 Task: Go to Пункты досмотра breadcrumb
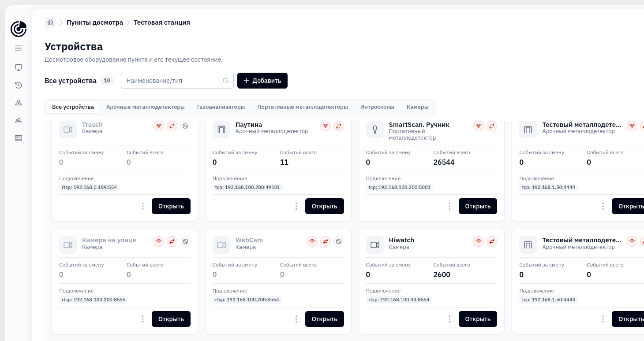95,22
